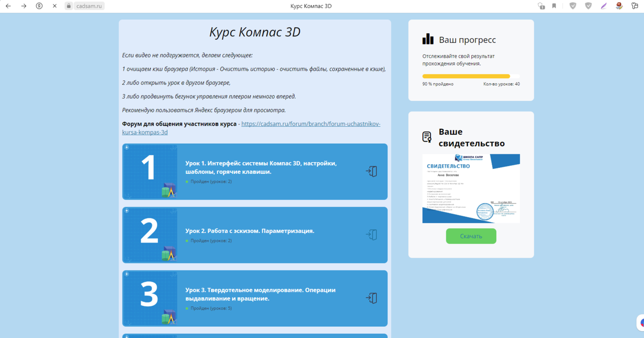Click the 'Ваше свидетельство' heading
This screenshot has height=338, width=644.
coord(472,137)
